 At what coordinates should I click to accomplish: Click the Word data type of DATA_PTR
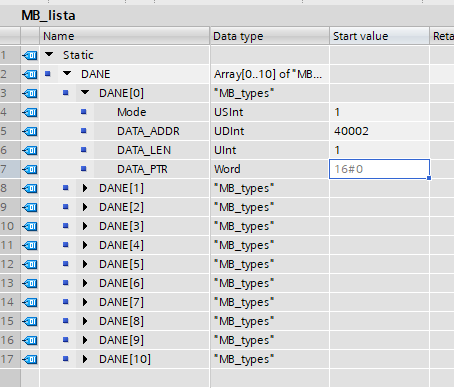pyautogui.click(x=270, y=169)
